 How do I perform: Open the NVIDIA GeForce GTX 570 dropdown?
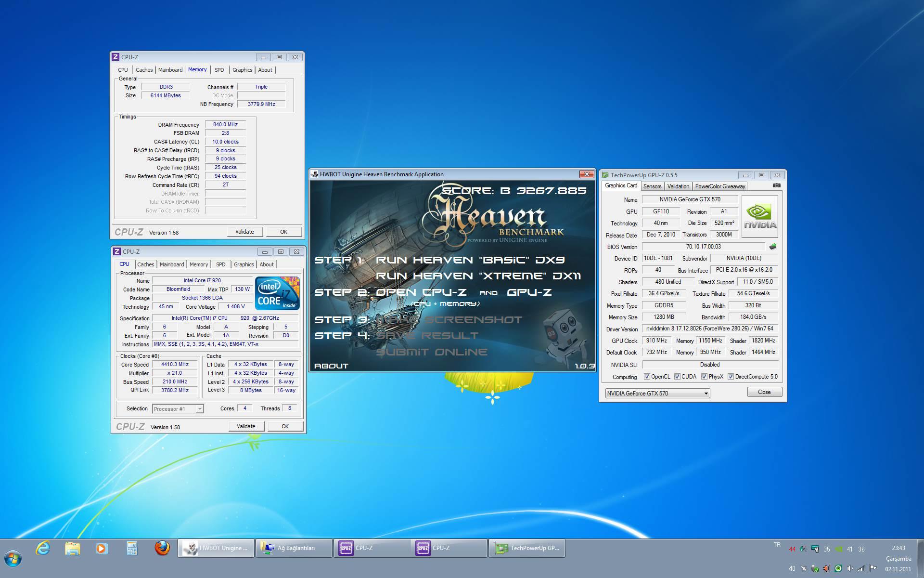pyautogui.click(x=657, y=394)
